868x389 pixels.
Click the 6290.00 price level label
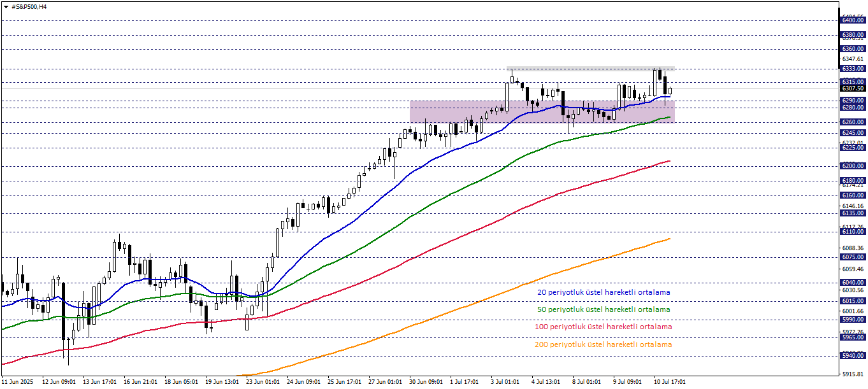pyautogui.click(x=853, y=101)
